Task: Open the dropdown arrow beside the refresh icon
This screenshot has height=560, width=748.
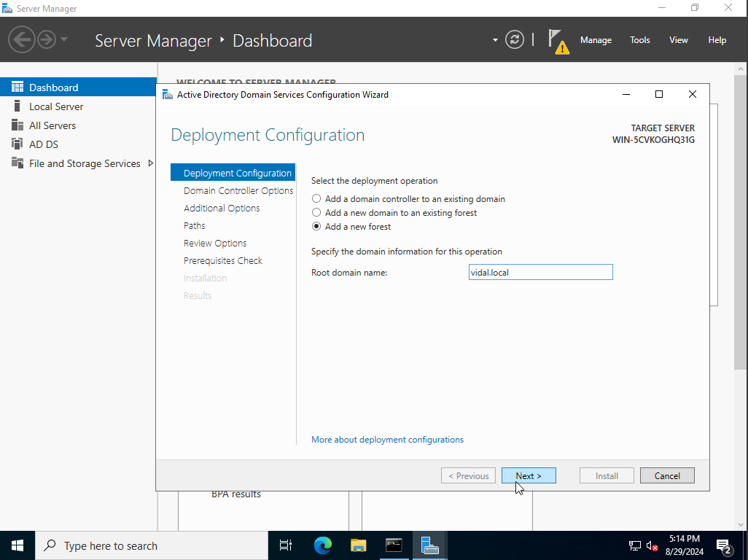Action: tap(495, 40)
